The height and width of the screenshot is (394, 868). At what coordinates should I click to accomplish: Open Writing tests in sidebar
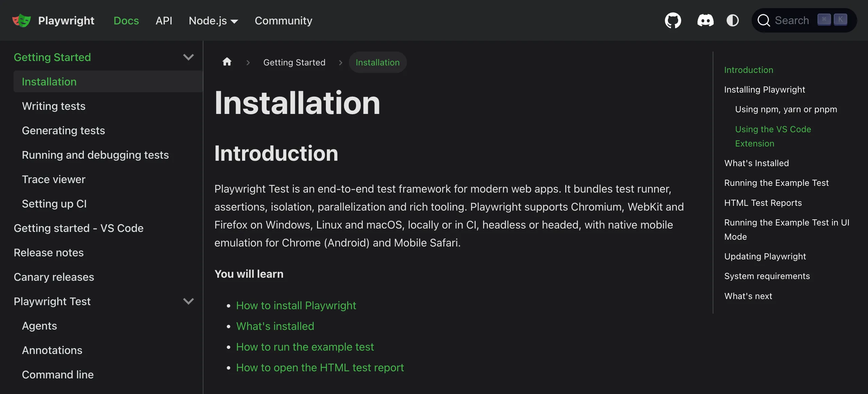click(54, 106)
